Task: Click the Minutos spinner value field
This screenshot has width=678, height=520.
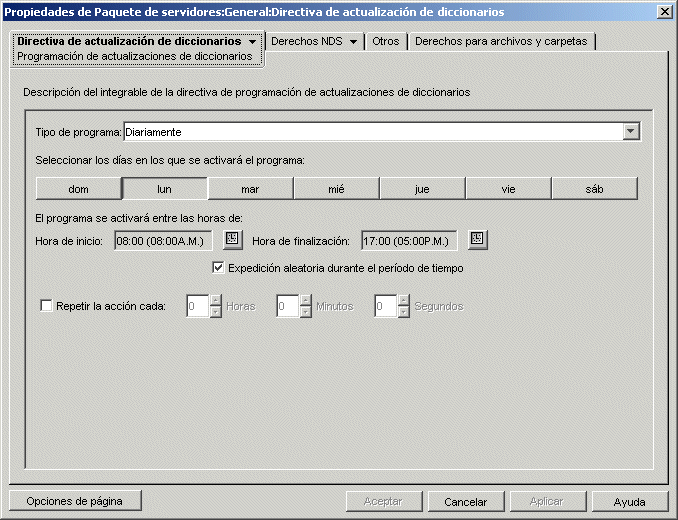Action: (x=288, y=306)
